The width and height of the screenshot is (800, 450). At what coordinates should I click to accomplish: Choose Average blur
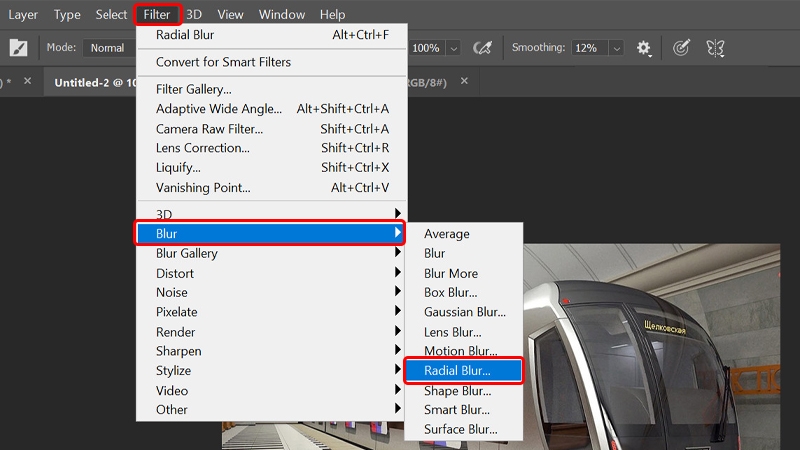click(464, 234)
